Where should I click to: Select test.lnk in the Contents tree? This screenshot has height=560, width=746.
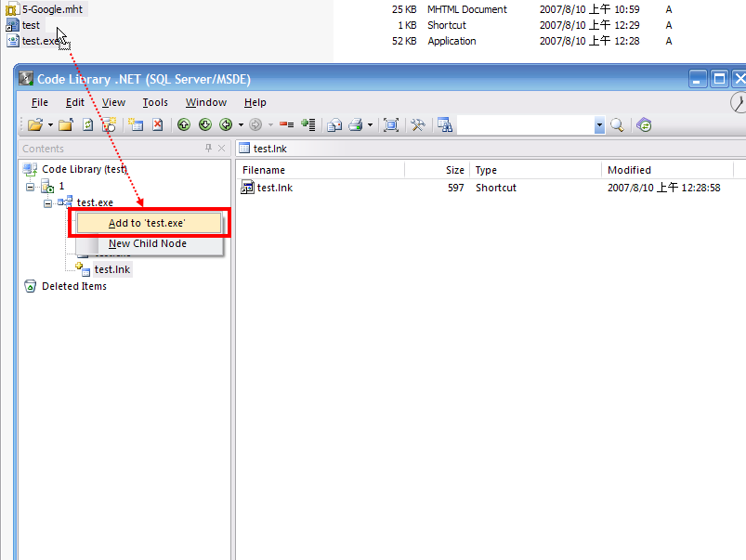112,269
